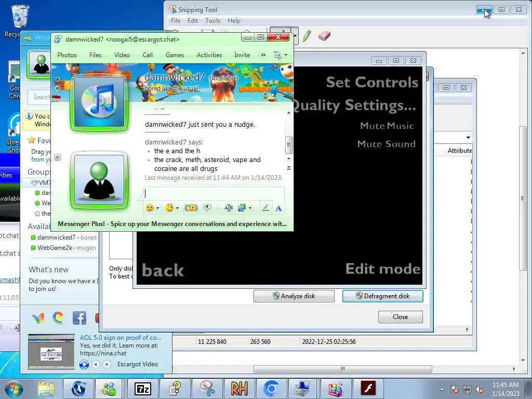Expand the wink selector dropdown arrow
The height and width of the screenshot is (399, 532).
(x=177, y=208)
